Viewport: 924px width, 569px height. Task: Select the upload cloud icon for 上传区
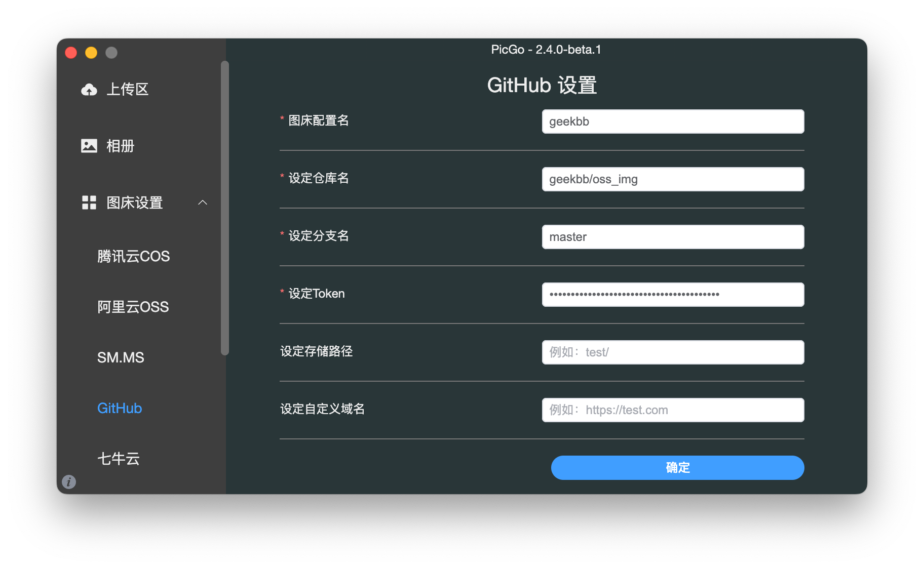[x=90, y=89]
